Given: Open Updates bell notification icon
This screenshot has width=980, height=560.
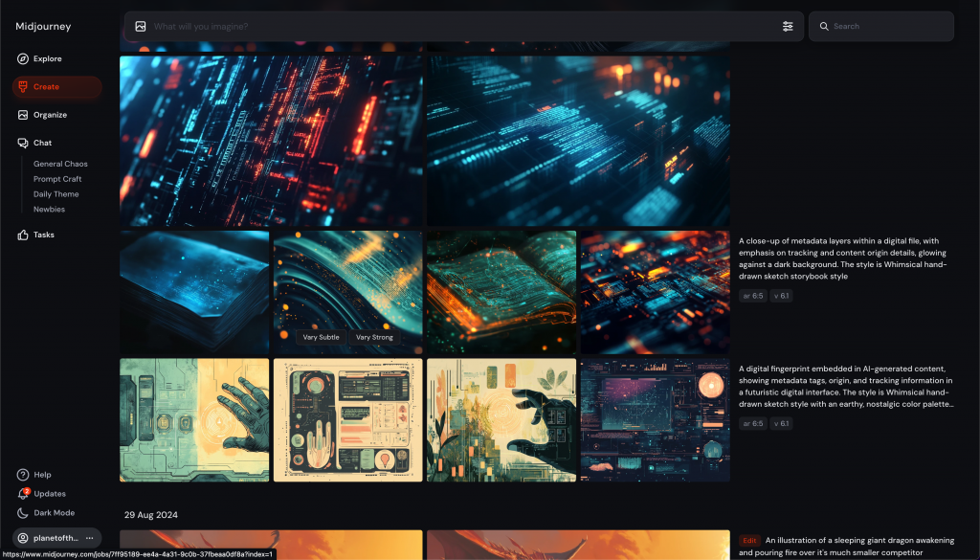Looking at the screenshot, I should (x=23, y=494).
